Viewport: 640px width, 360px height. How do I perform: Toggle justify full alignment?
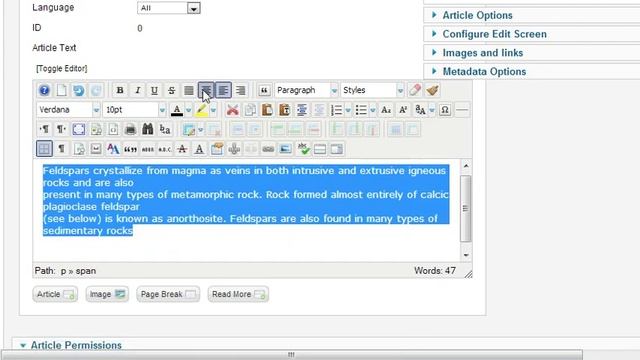coord(189,90)
